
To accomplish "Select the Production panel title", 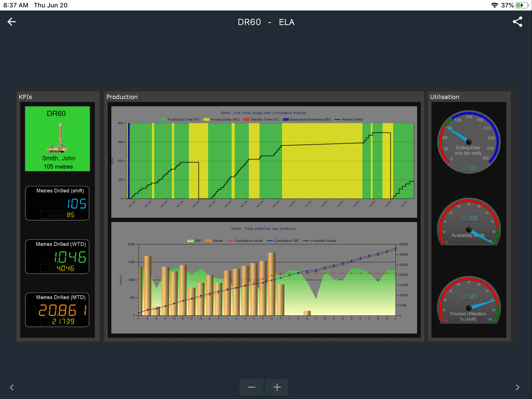I will [x=122, y=97].
